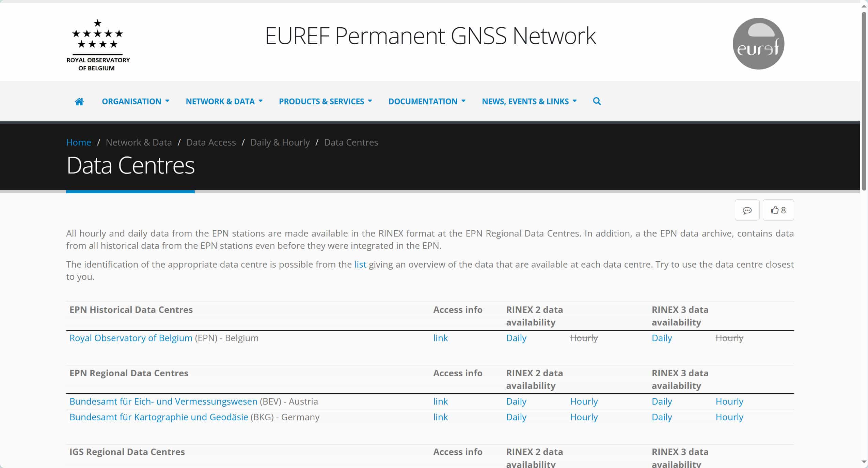Open Royal Observatory of Belgium data centre link
The image size is (868, 468).
pos(131,338)
